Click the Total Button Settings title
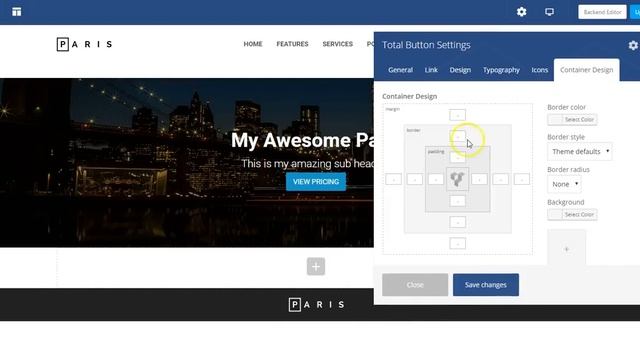The image size is (640, 360). pos(426,45)
